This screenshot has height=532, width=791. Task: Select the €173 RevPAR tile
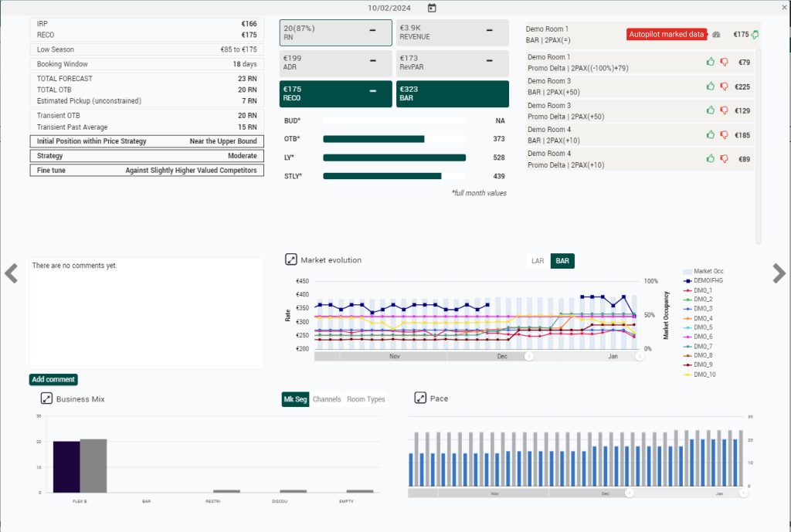[x=453, y=63]
